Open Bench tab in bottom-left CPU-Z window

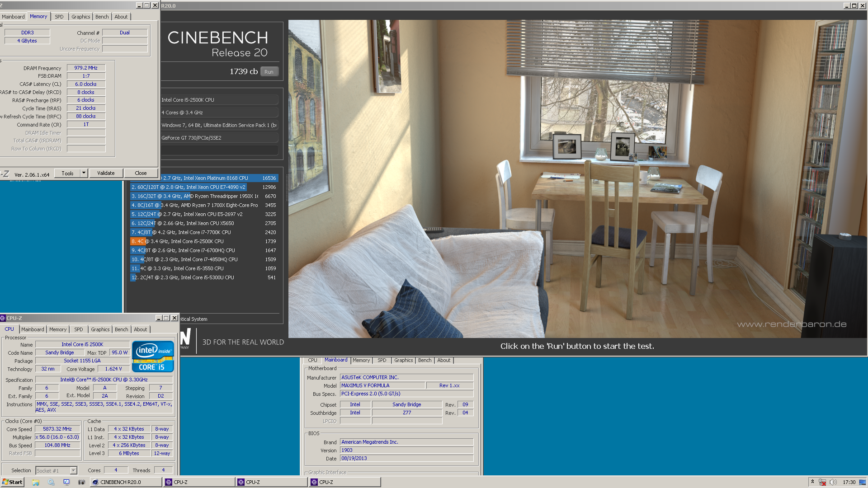[x=122, y=329]
